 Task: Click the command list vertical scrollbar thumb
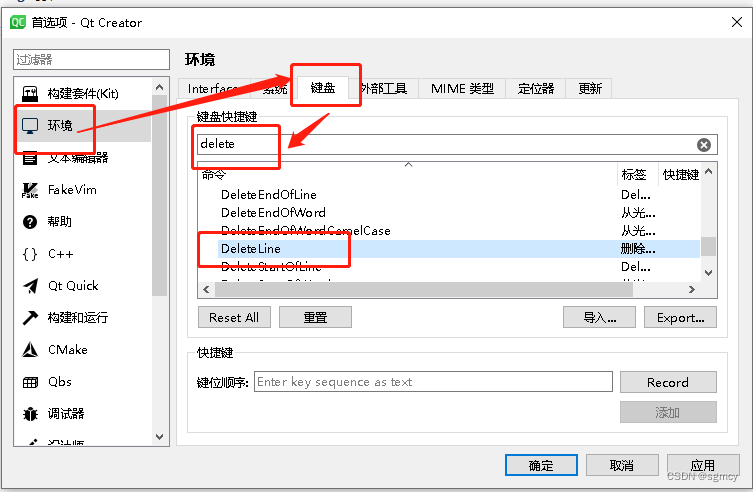click(708, 247)
